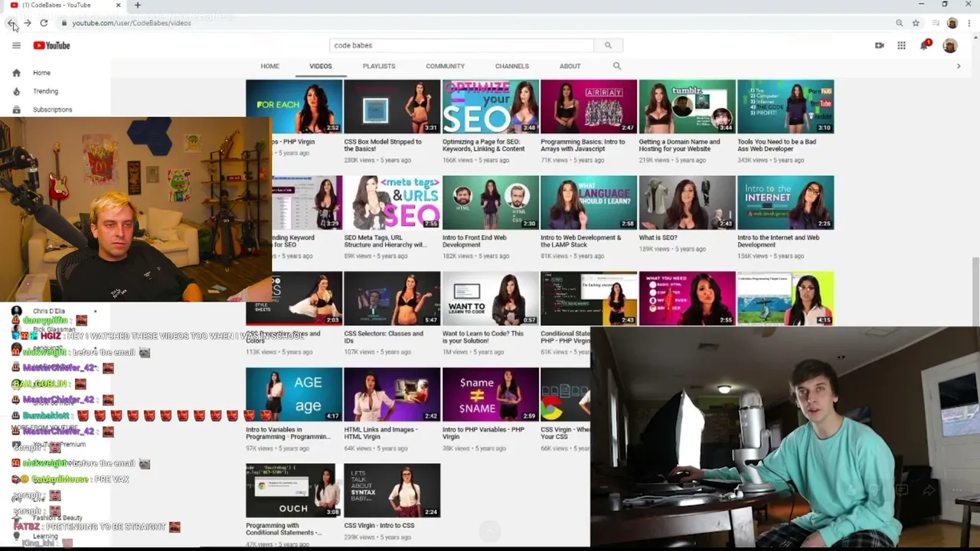
Task: Open the YouTube apps grid
Action: click(x=902, y=46)
